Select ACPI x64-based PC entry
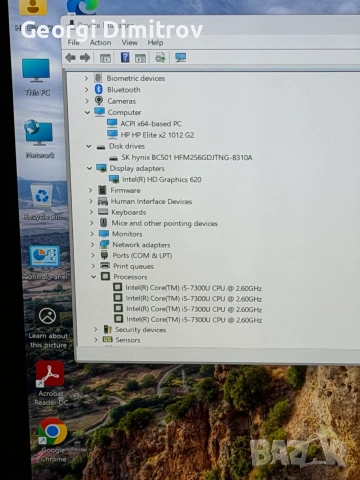Screen dimensions: 360x480 pyautogui.click(x=151, y=124)
